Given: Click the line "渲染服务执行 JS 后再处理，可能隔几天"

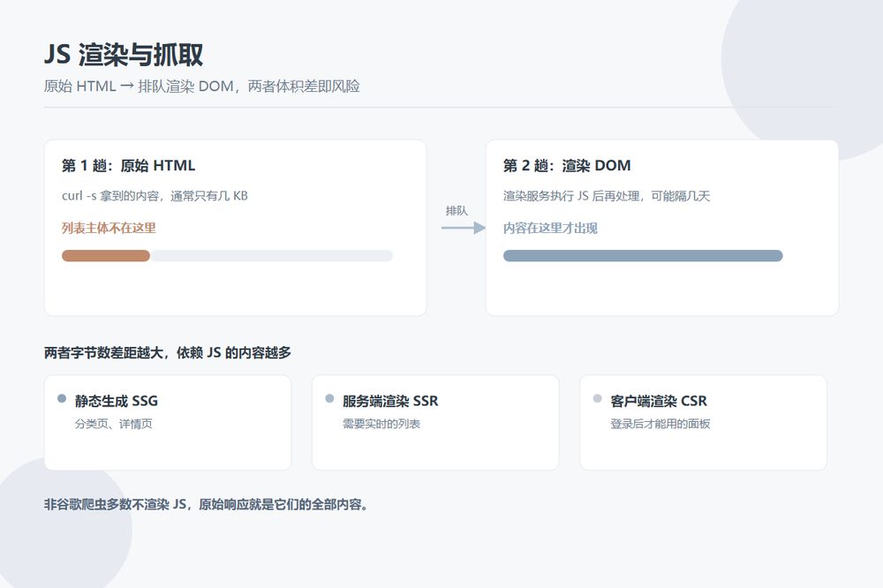Looking at the screenshot, I should coord(607,196).
